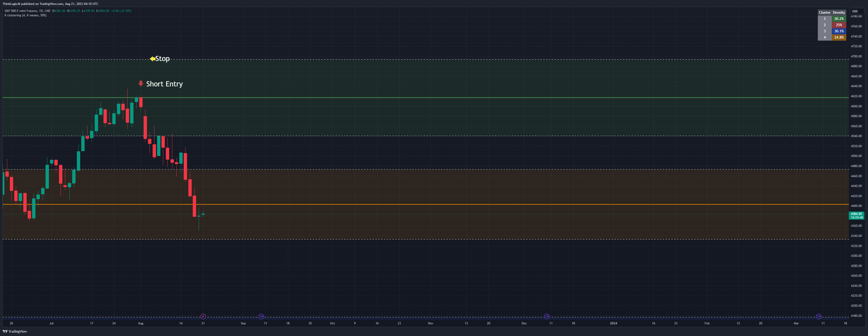Click the Aug label on the time axis
868x336 pixels.
(140, 323)
